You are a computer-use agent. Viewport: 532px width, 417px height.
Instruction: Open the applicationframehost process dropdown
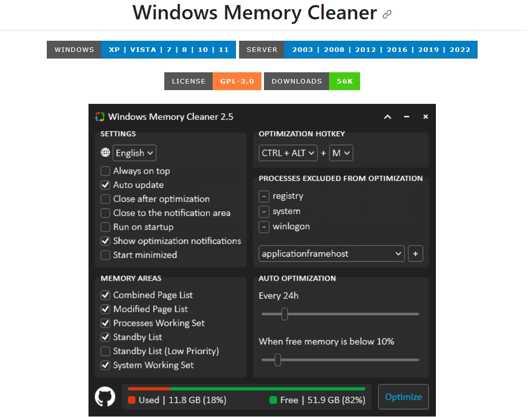click(x=332, y=254)
